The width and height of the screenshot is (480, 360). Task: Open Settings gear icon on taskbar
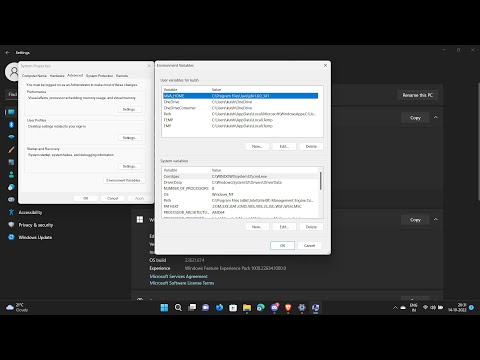tap(302, 307)
